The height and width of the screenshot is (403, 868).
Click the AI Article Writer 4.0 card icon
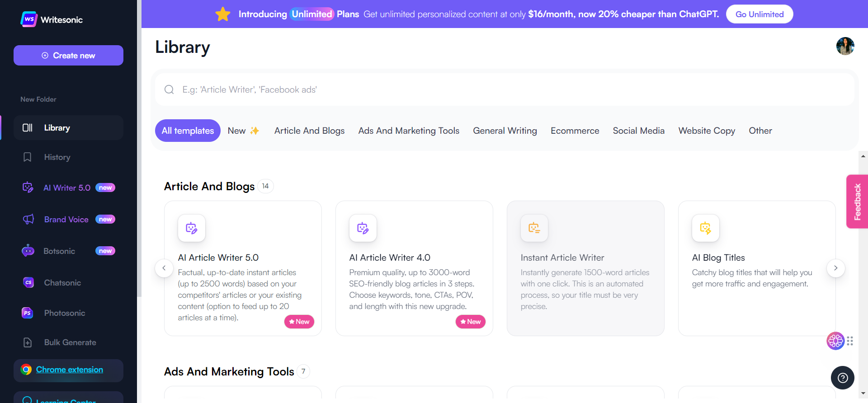click(363, 228)
